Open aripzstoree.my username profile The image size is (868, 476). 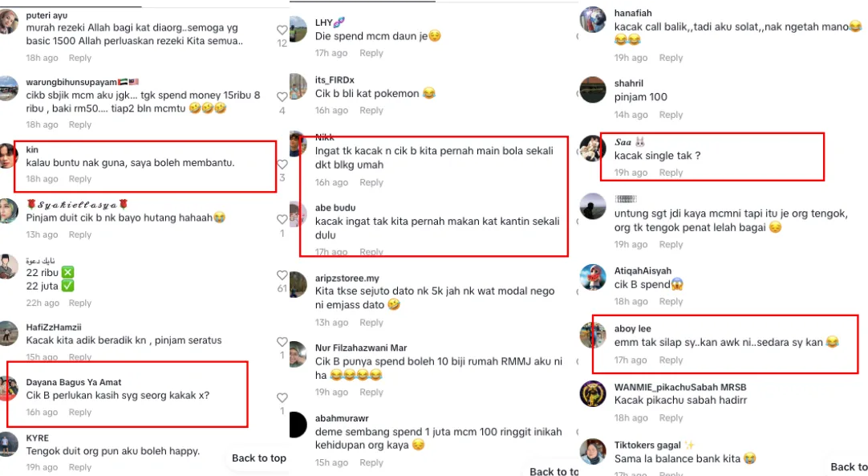347,279
